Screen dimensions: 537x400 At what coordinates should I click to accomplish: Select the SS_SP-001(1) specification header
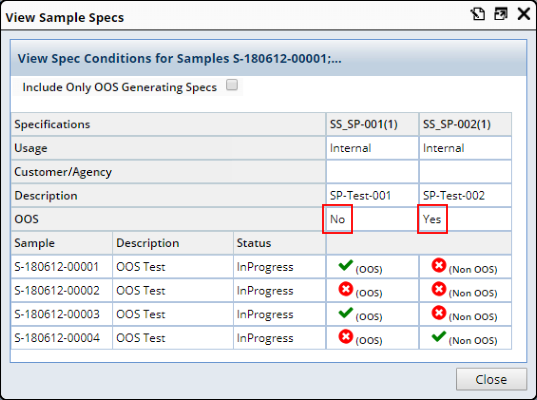point(372,124)
